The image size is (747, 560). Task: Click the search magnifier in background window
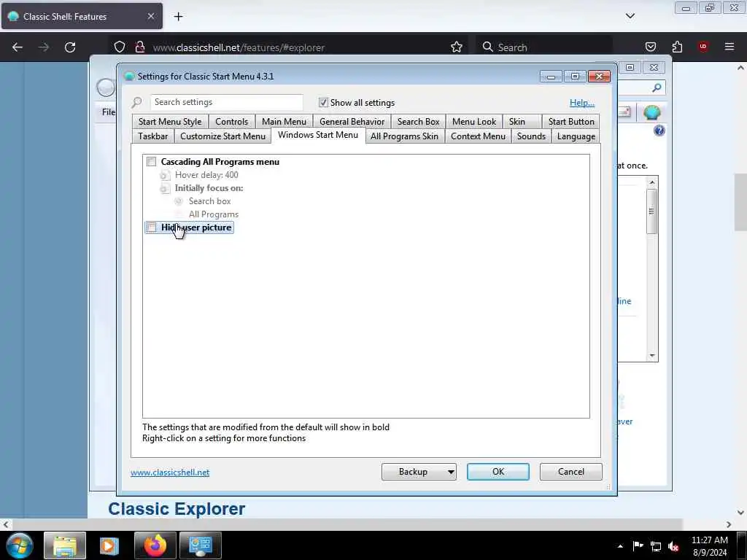tap(657, 87)
